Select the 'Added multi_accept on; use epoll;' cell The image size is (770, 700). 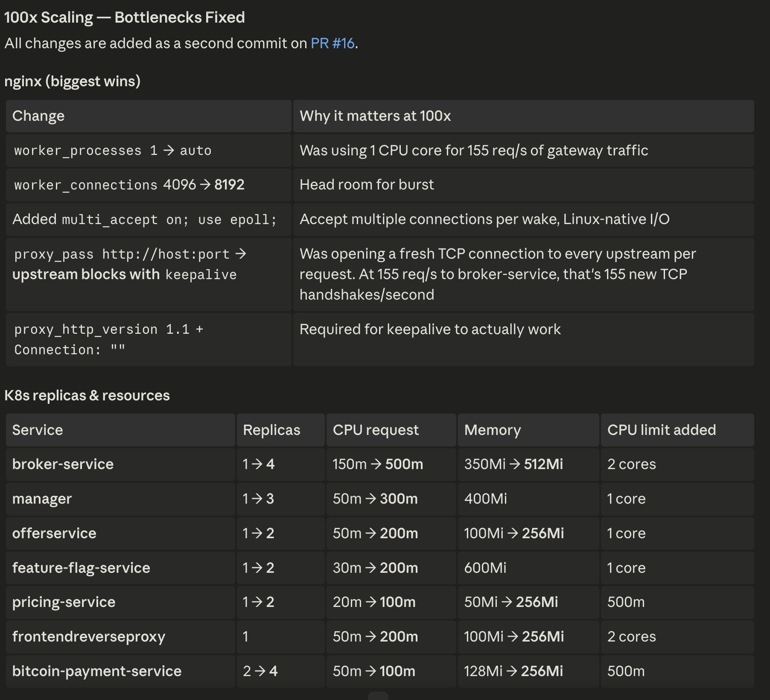tap(149, 219)
